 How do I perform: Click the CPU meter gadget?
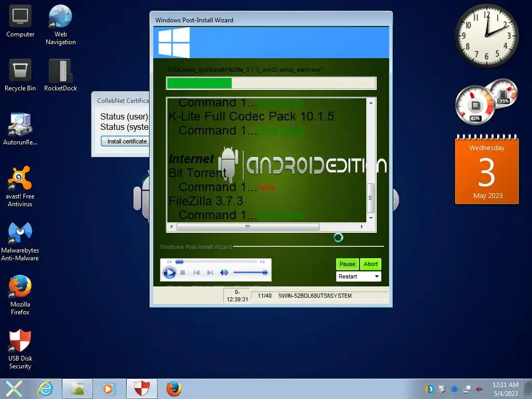(475, 105)
